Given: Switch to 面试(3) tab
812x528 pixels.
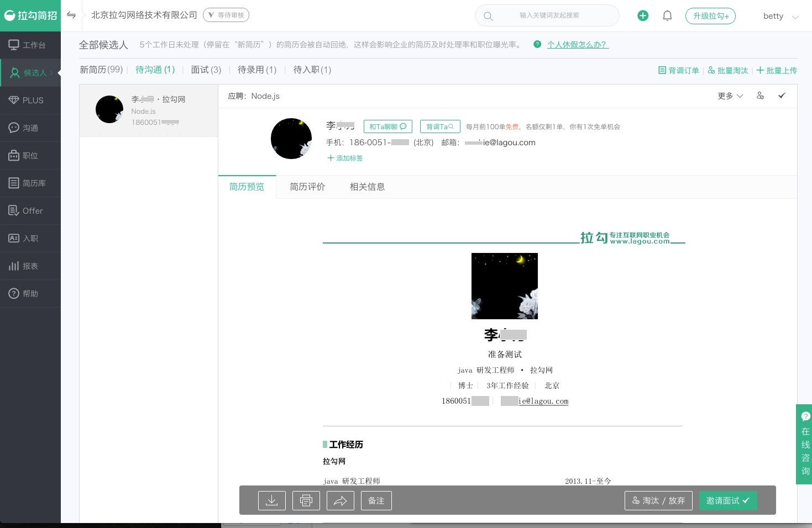Looking at the screenshot, I should coord(206,70).
